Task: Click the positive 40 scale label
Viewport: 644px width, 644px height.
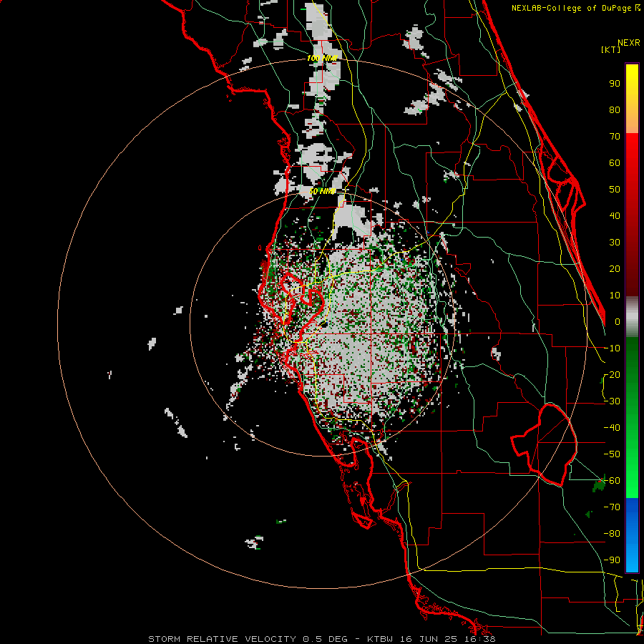Action: (x=615, y=215)
